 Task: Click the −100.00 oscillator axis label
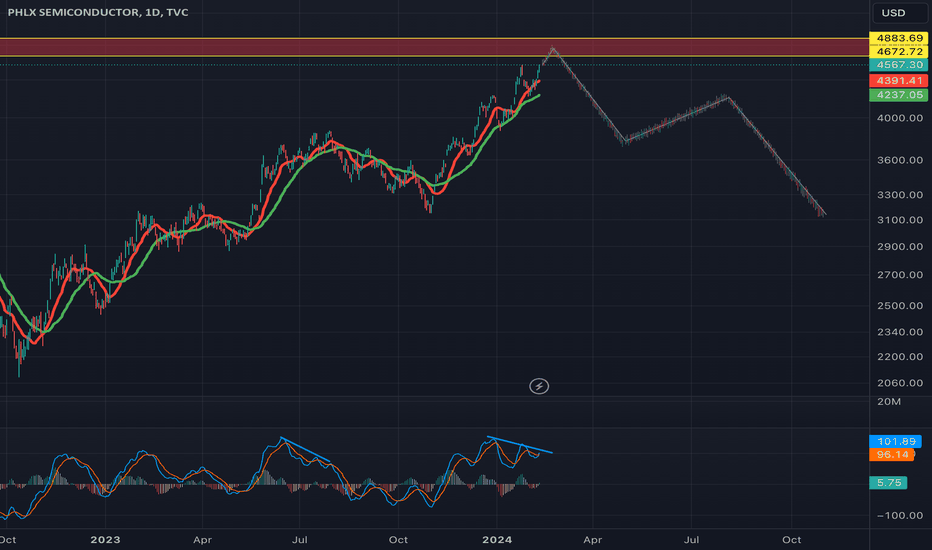[x=900, y=516]
